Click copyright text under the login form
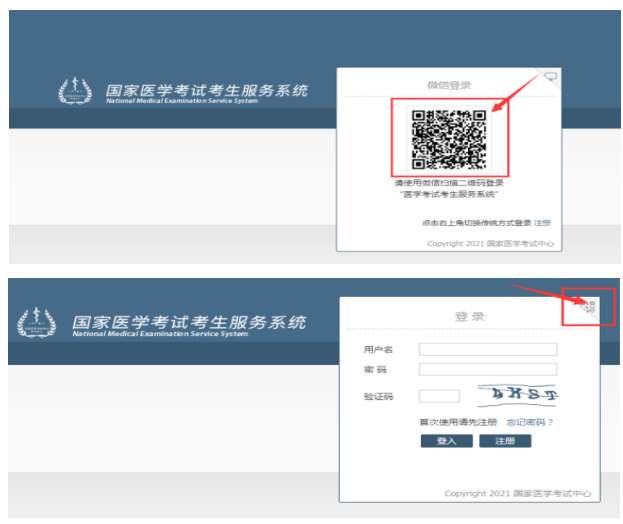 (x=517, y=494)
